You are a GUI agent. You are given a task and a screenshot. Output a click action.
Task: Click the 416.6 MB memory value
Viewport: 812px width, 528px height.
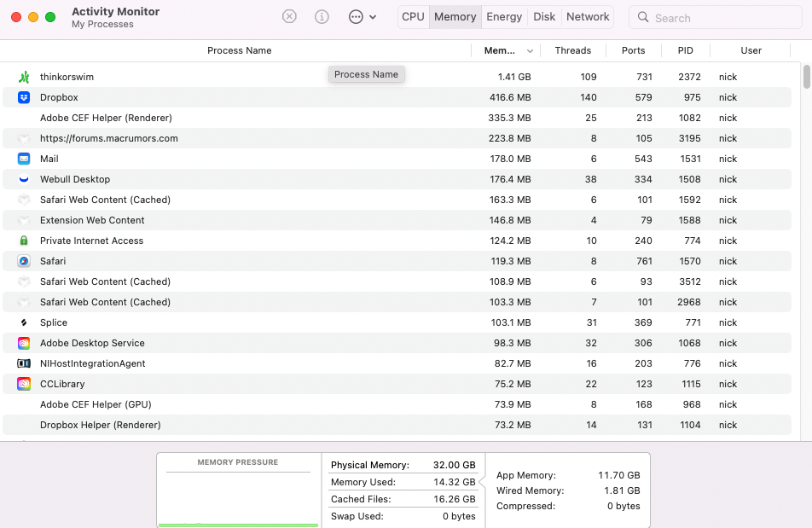click(x=510, y=97)
